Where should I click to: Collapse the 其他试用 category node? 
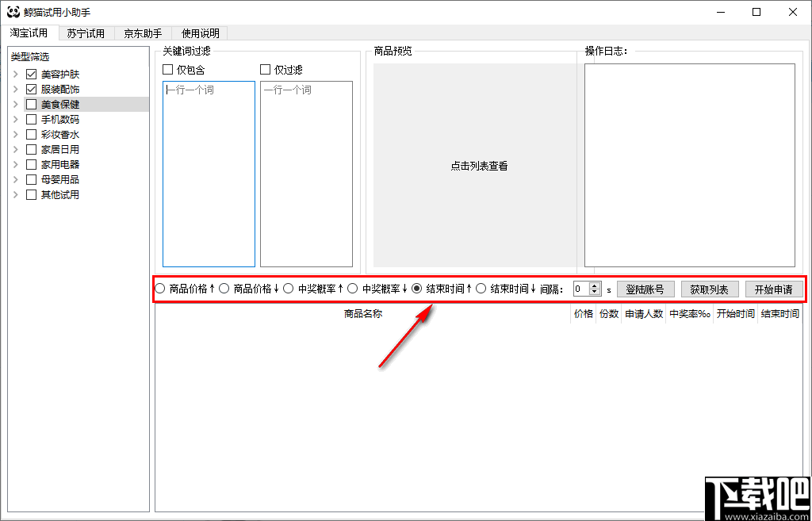coord(16,194)
